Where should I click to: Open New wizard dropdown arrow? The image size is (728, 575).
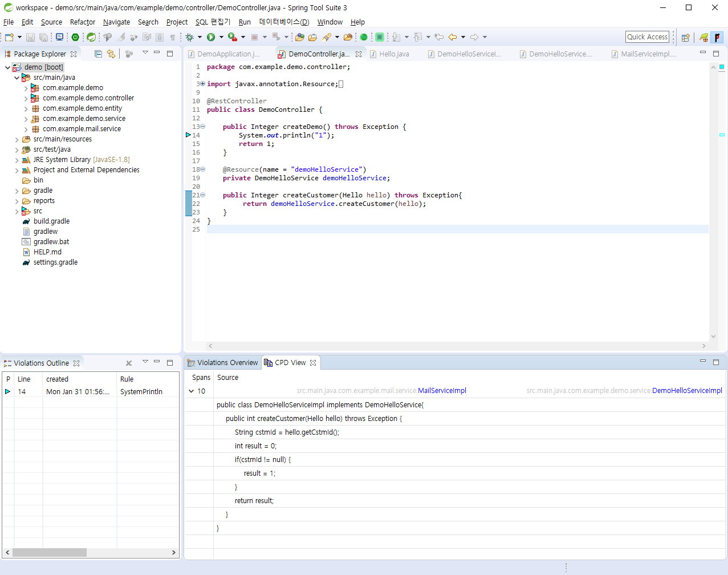pos(19,37)
